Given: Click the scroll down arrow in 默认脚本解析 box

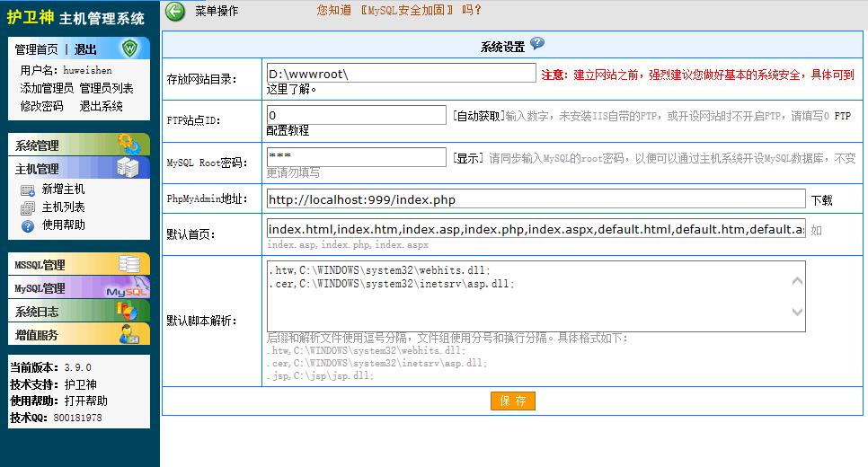Looking at the screenshot, I should point(797,312).
